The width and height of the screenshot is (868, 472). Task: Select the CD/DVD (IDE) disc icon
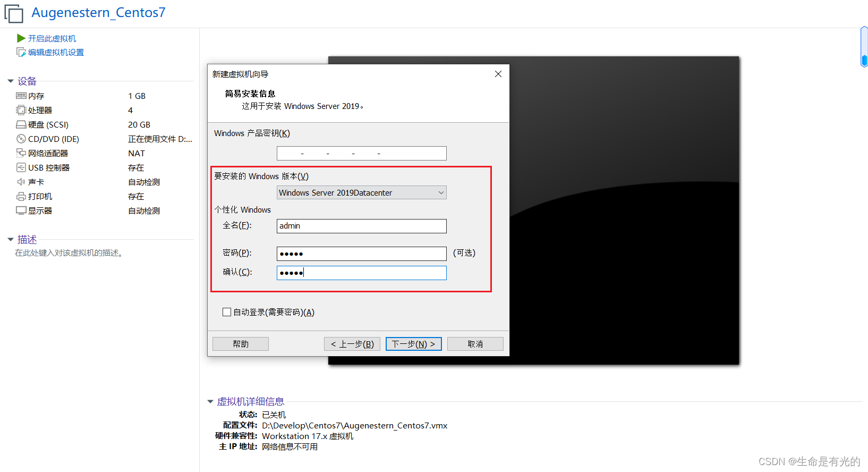coord(21,139)
